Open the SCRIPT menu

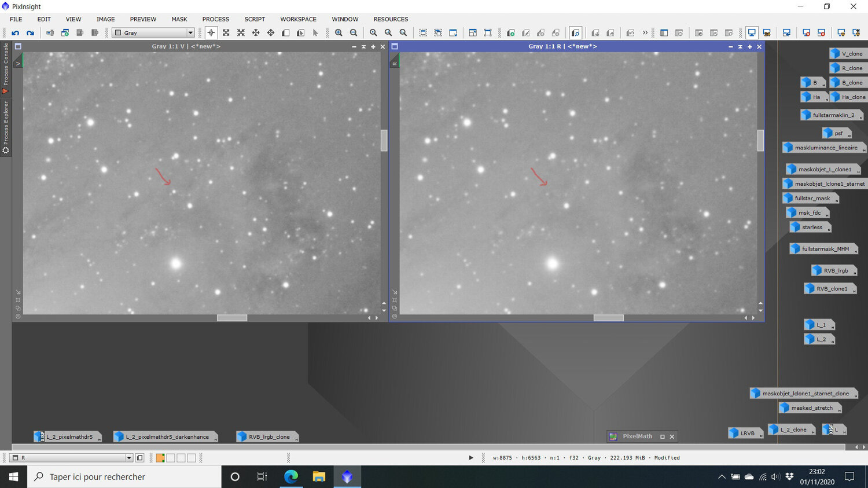pos(255,19)
